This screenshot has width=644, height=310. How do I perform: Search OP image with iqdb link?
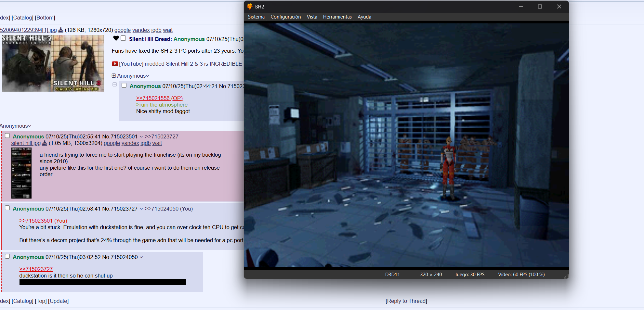156,30
